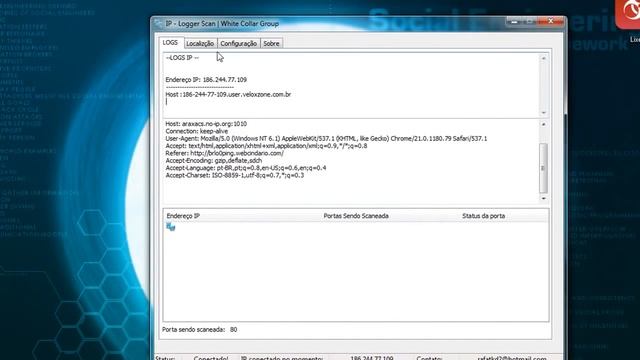This screenshot has height=360, width=640.
Task: Click the up arrow of the headers scrollbar
Action: pyautogui.click(x=543, y=124)
